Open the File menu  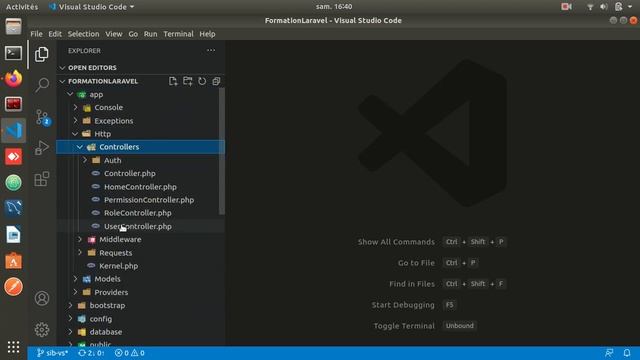point(36,34)
